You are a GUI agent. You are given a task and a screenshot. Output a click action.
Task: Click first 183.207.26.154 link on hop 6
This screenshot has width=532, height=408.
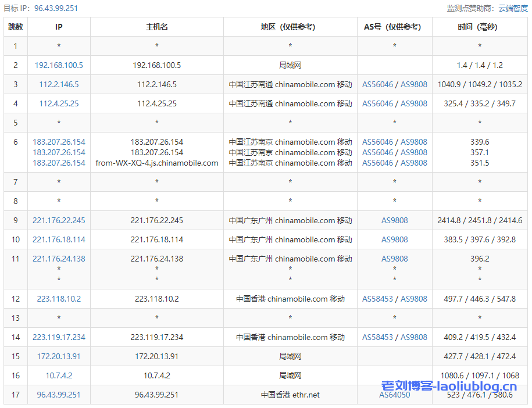click(58, 141)
